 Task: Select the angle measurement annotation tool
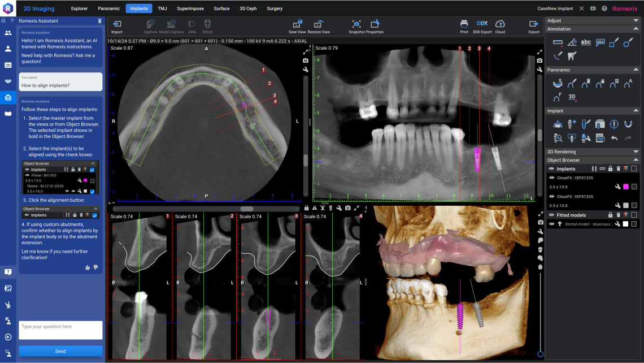(572, 42)
